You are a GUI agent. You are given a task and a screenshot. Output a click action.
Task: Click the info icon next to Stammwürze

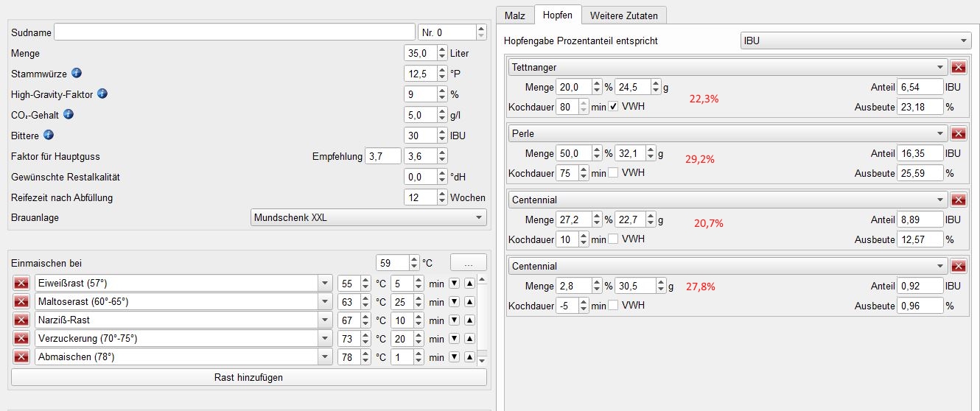tap(77, 74)
